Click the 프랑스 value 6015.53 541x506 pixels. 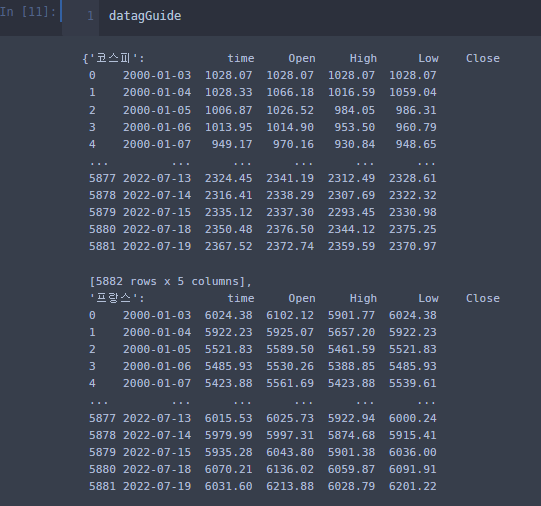[x=228, y=418]
